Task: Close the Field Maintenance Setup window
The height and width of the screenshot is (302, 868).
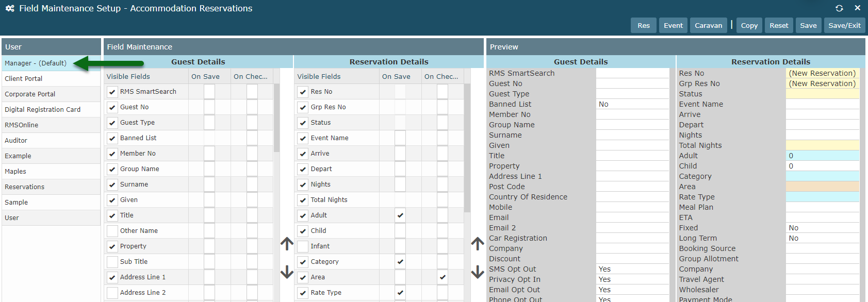Action: click(x=858, y=8)
